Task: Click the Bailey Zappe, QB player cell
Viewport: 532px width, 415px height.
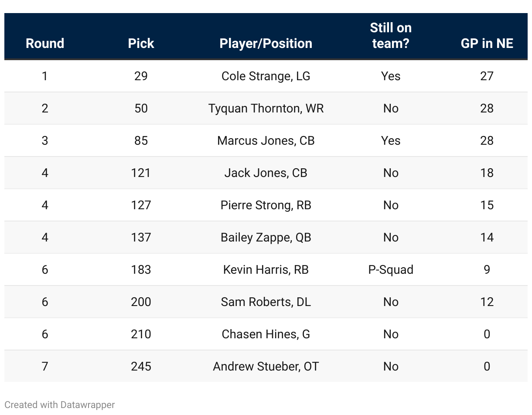Action: click(x=266, y=238)
